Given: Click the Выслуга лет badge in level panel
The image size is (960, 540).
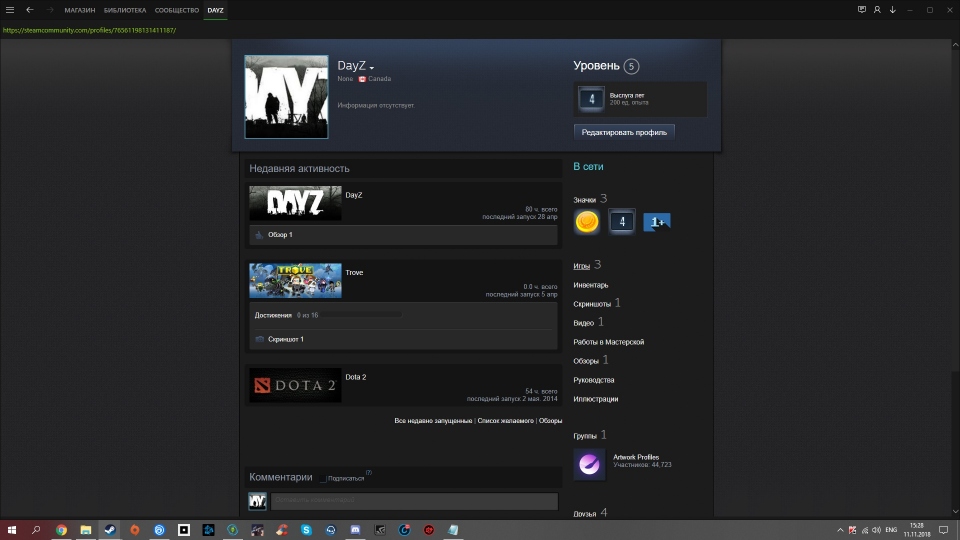Looking at the screenshot, I should click(x=591, y=99).
